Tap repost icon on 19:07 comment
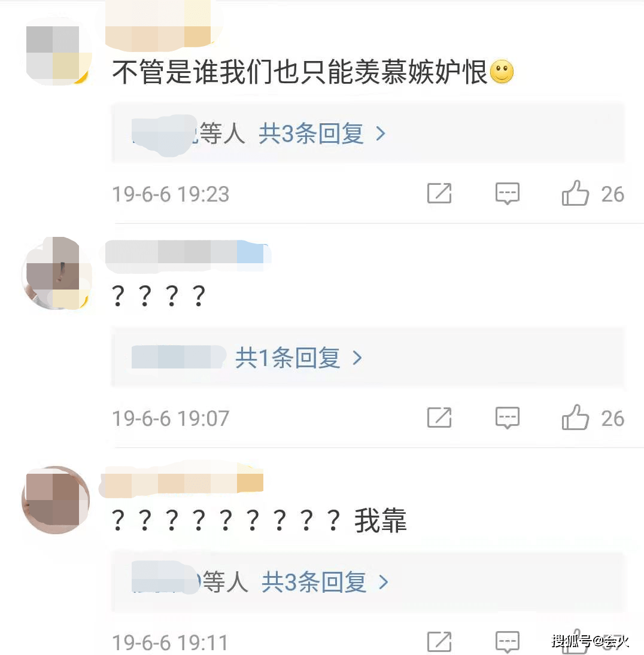Image resolution: width=644 pixels, height=655 pixels. pyautogui.click(x=439, y=418)
